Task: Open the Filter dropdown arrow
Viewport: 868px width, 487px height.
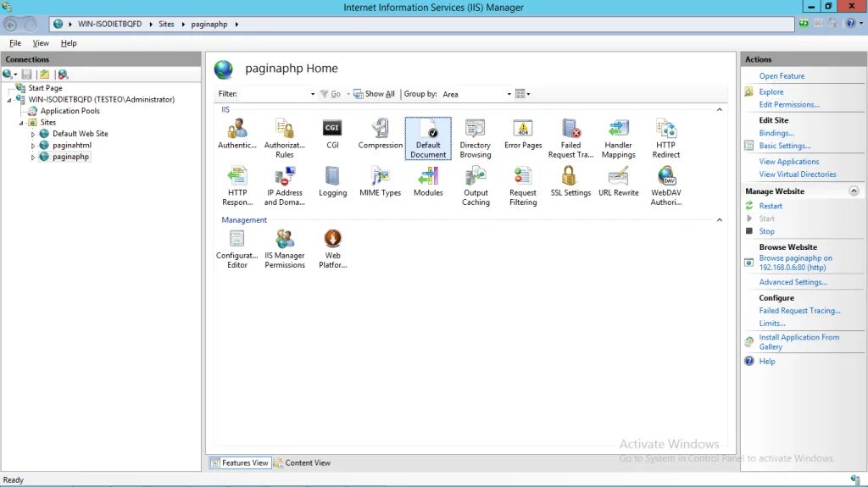Action: (x=313, y=94)
